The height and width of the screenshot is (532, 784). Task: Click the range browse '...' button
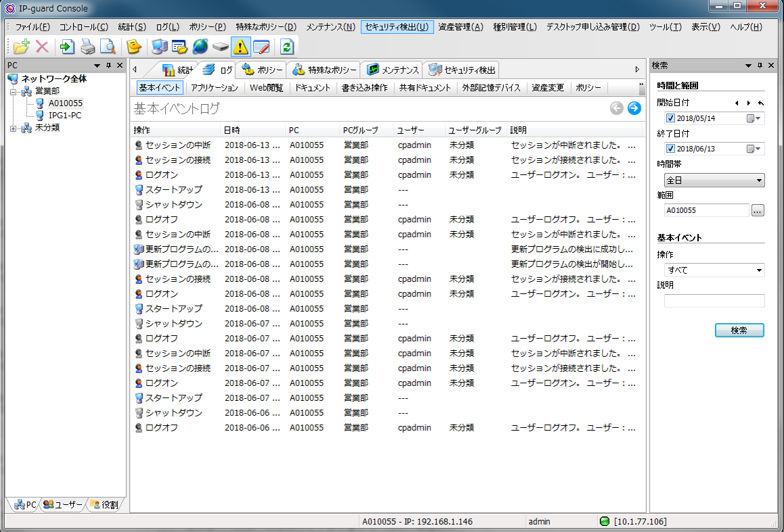click(758, 210)
